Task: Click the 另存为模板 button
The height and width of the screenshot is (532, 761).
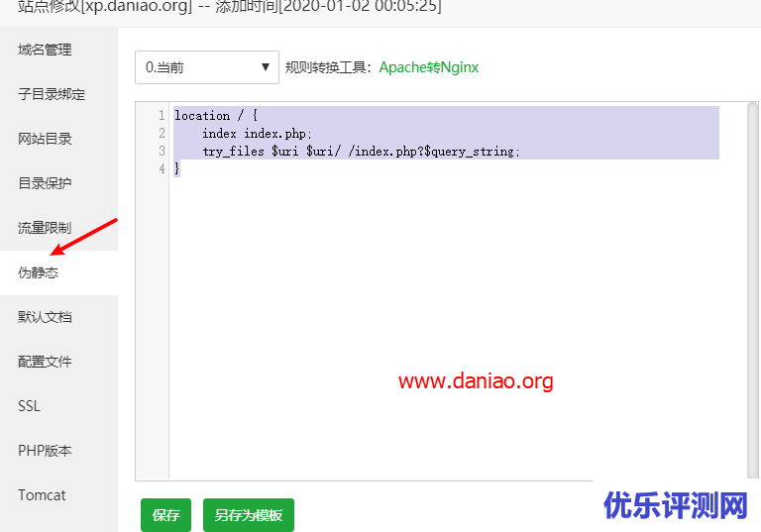Action: 249,515
